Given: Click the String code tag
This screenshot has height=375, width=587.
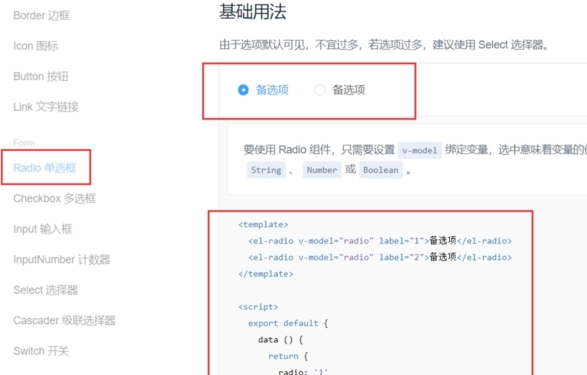Looking at the screenshot, I should point(266,170).
